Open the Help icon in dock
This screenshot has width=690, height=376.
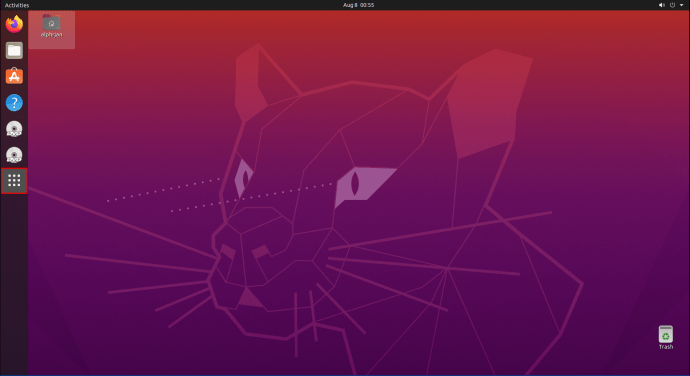click(14, 103)
